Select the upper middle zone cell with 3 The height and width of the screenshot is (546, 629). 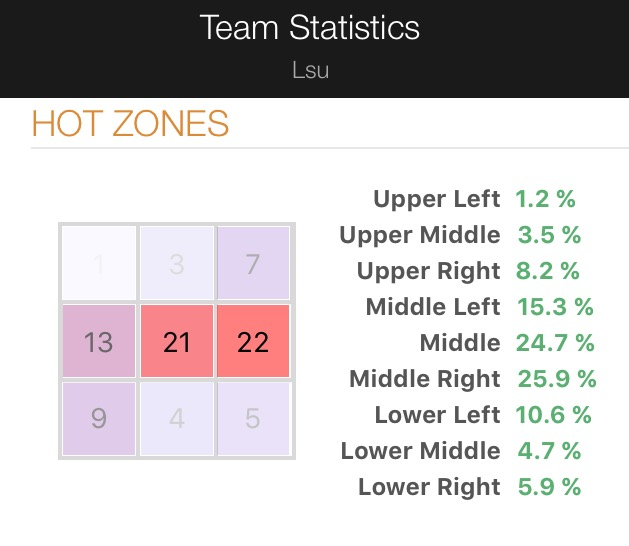tap(176, 264)
